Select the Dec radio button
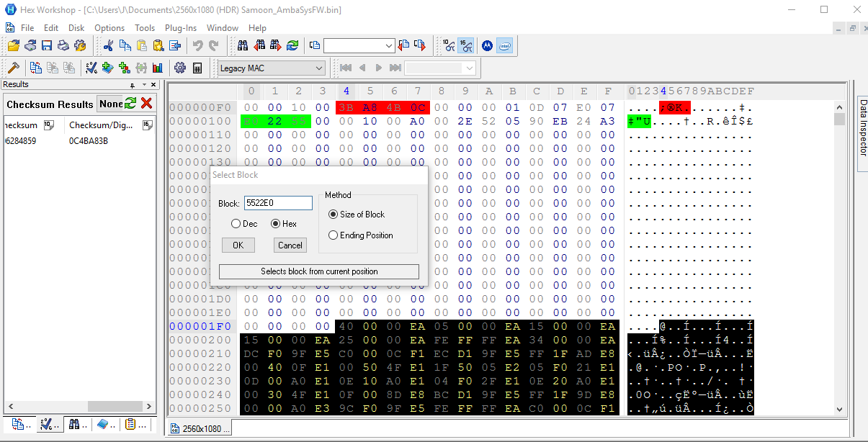 click(236, 224)
